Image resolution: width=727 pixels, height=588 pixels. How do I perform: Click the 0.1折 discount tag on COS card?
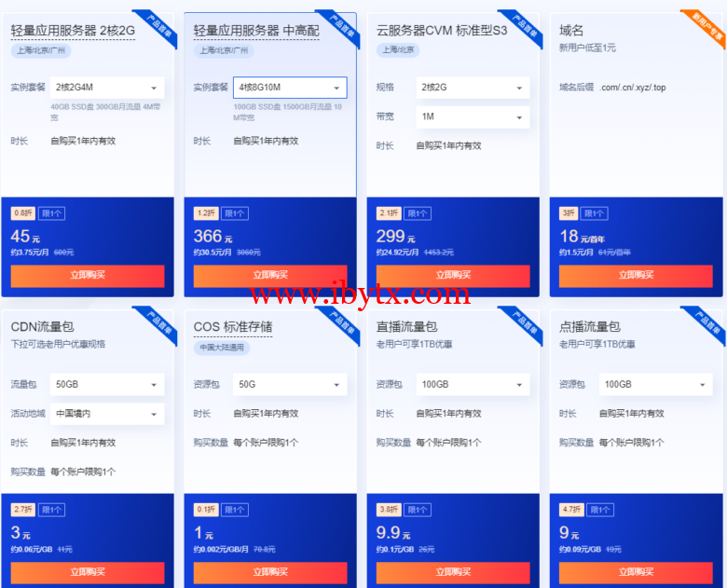tap(205, 510)
